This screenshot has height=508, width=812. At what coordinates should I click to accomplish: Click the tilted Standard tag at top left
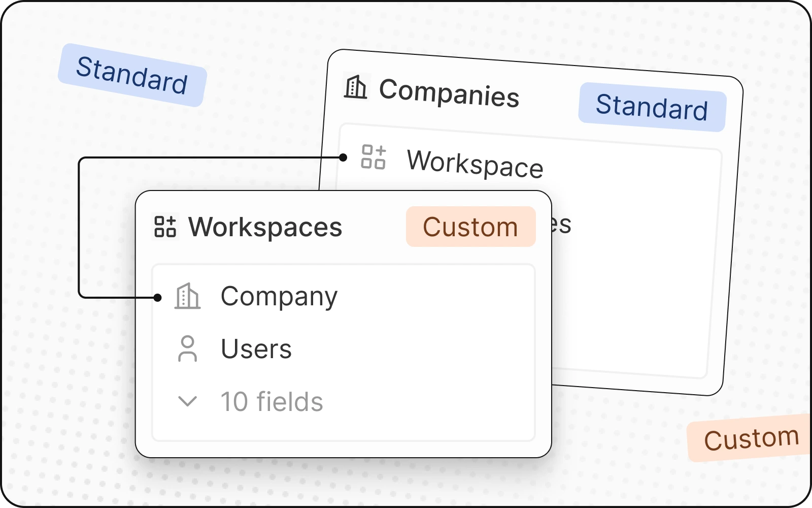tap(132, 75)
